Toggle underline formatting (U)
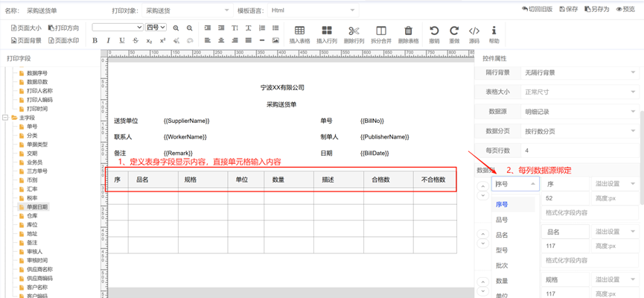Viewport: 644px width, 298px height. click(122, 40)
